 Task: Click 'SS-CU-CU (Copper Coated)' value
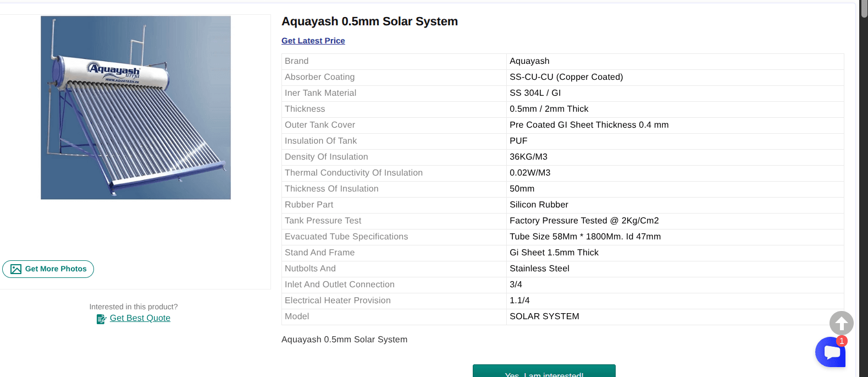(566, 77)
